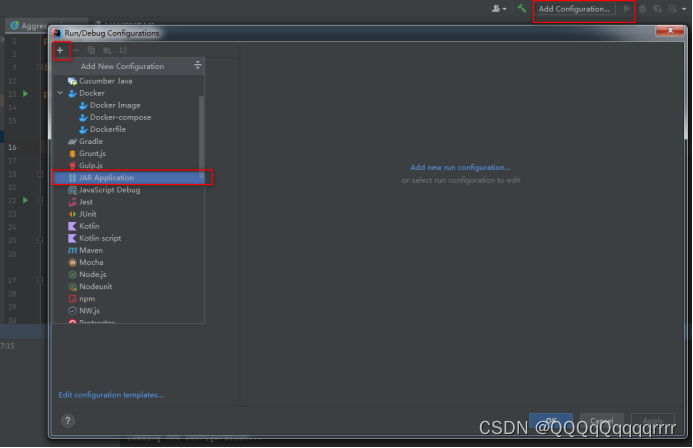Open Add Configuration dropdown in main toolbar
This screenshot has width=693, height=448.
[x=574, y=9]
